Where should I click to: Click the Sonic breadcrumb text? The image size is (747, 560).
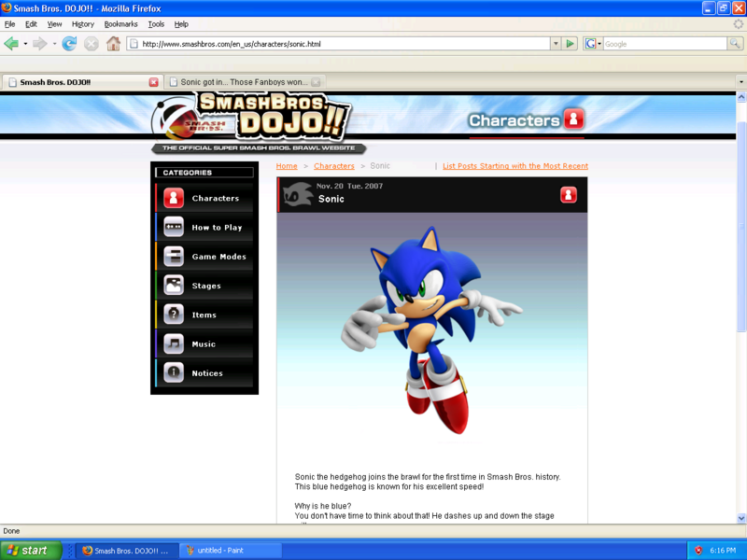[x=380, y=166]
